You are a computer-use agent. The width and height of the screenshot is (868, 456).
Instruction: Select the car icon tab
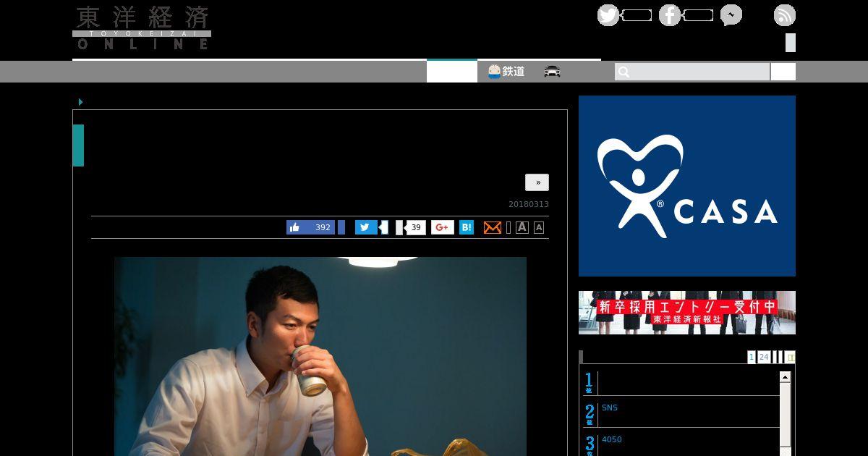point(553,72)
